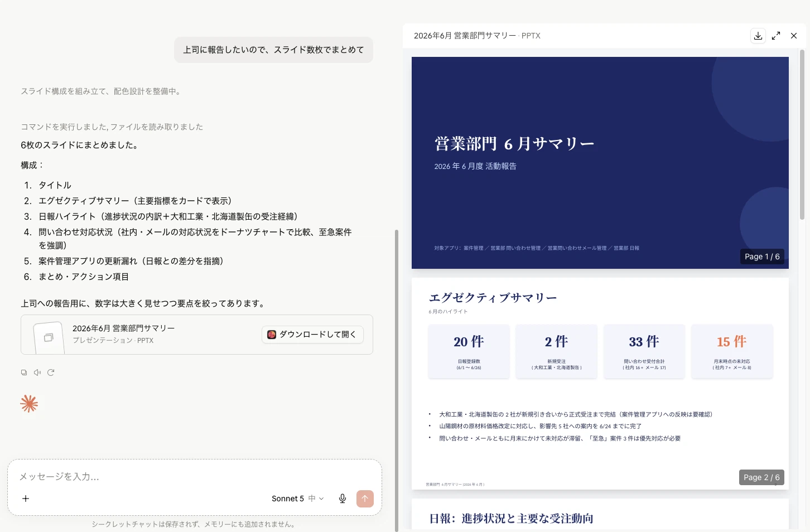Click the preview title 2026年6月 営業部門サマリー
Viewport: 810px width, 532px height.
click(x=465, y=36)
